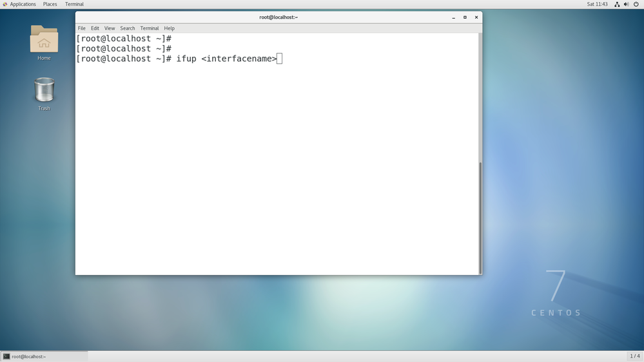Image resolution: width=644 pixels, height=362 pixels.
Task: Click the volume speaker icon in top bar
Action: (626, 5)
